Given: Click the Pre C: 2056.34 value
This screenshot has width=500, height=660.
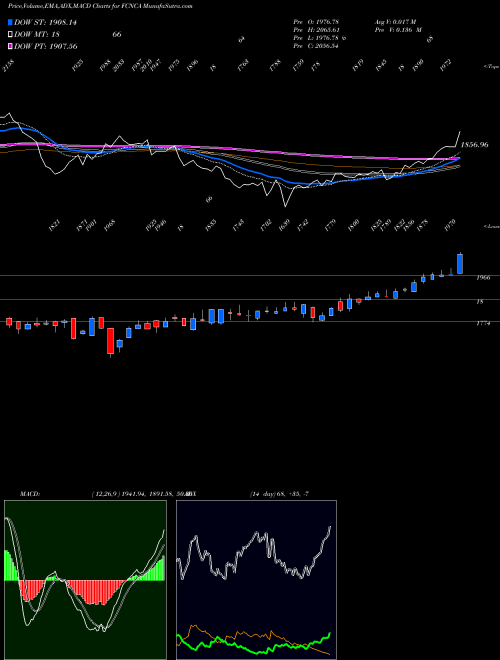Looking at the screenshot, I should (x=316, y=46).
